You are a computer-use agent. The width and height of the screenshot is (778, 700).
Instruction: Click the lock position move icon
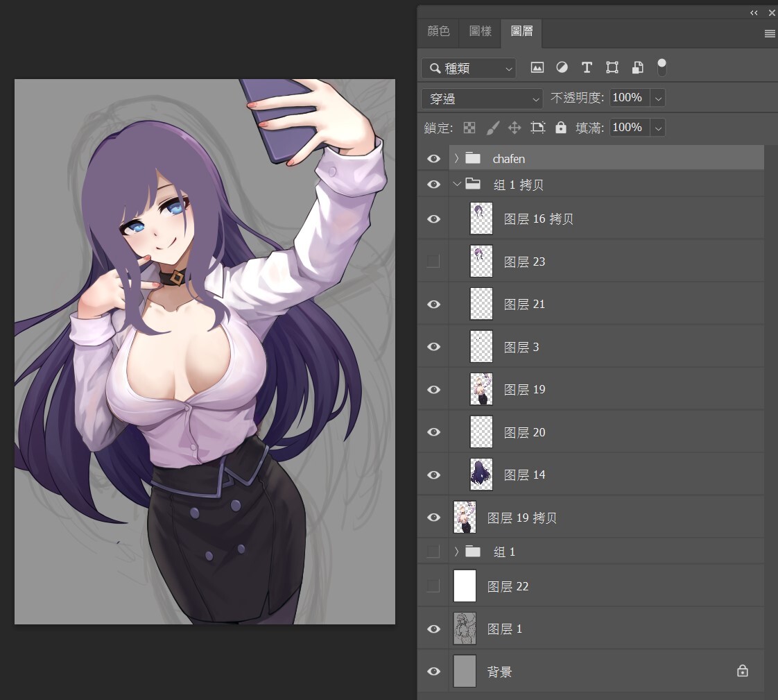click(515, 128)
